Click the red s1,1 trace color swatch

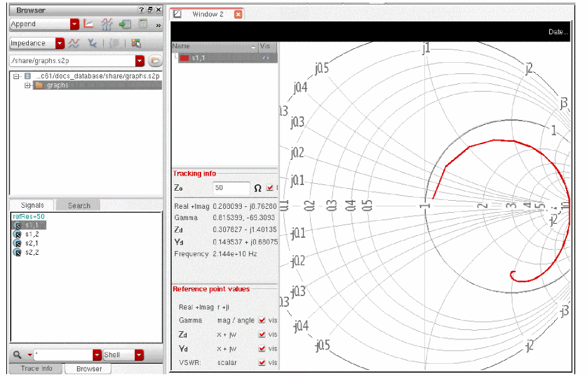point(184,58)
